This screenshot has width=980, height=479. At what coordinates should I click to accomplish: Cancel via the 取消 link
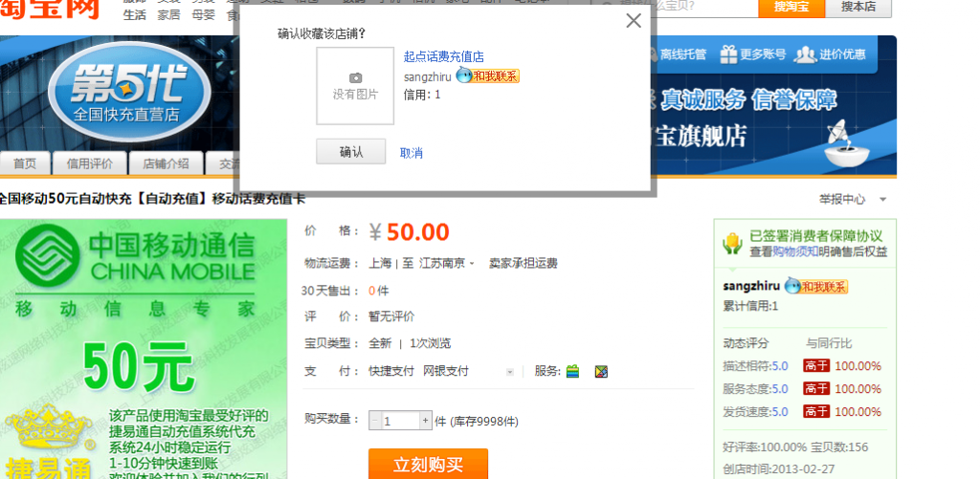point(412,153)
